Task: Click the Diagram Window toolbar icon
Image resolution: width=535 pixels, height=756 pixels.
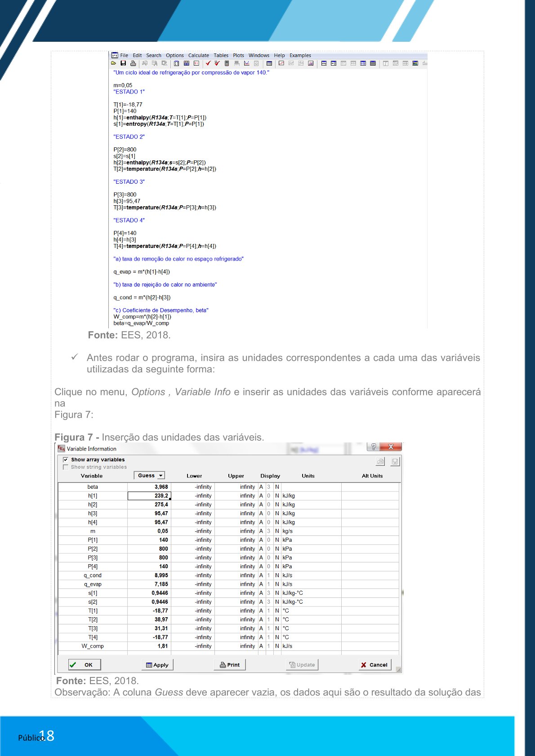Action: click(415, 63)
